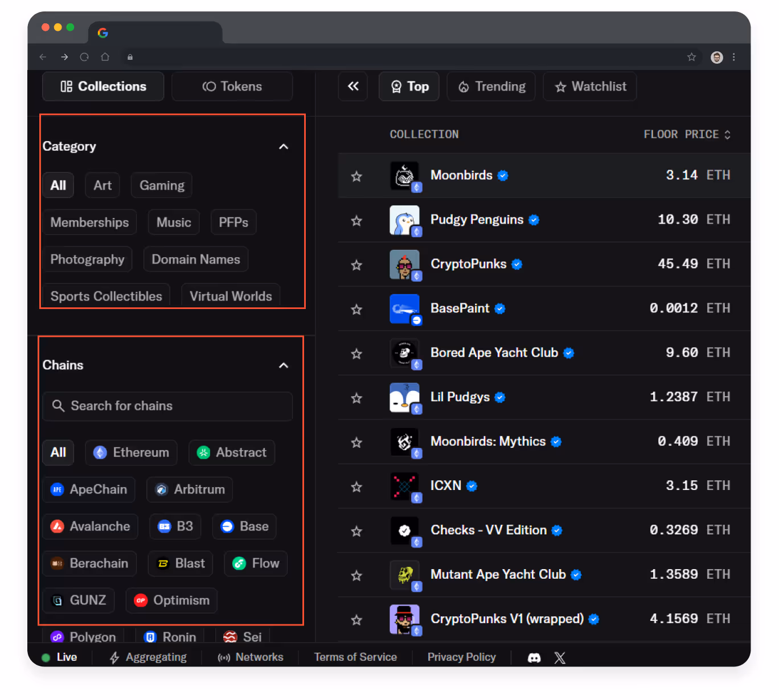Image resolution: width=779 pixels, height=700 pixels.
Task: Open the Moonbirds collection avatar
Action: point(404,176)
